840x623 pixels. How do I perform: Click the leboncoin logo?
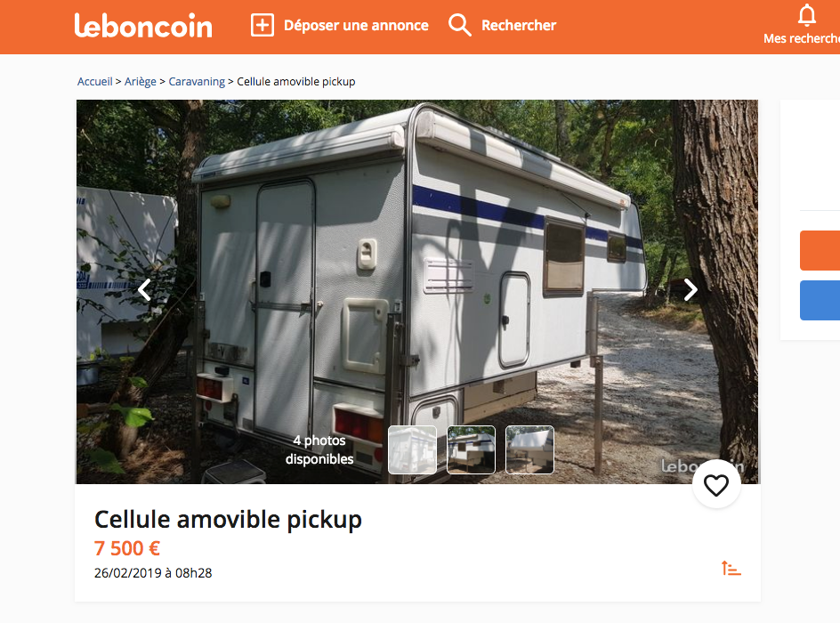[x=143, y=26]
